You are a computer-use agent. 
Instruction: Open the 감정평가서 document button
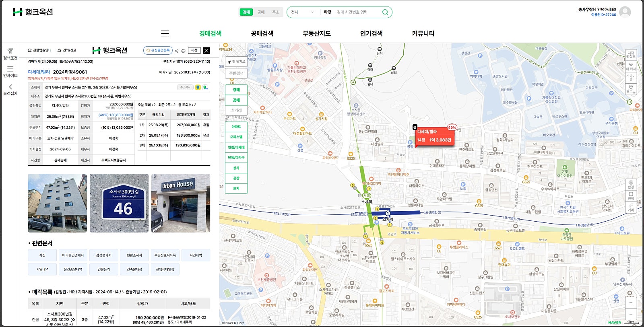pyautogui.click(x=103, y=255)
